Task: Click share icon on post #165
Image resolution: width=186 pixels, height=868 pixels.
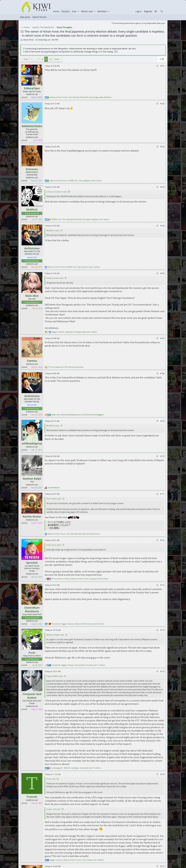Action: click(x=157, y=226)
